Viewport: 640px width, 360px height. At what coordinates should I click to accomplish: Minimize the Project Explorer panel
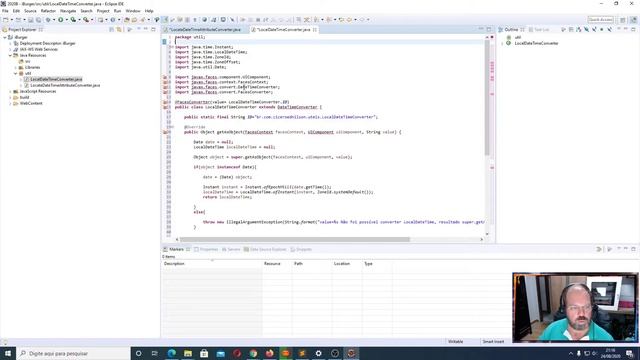coord(146,29)
